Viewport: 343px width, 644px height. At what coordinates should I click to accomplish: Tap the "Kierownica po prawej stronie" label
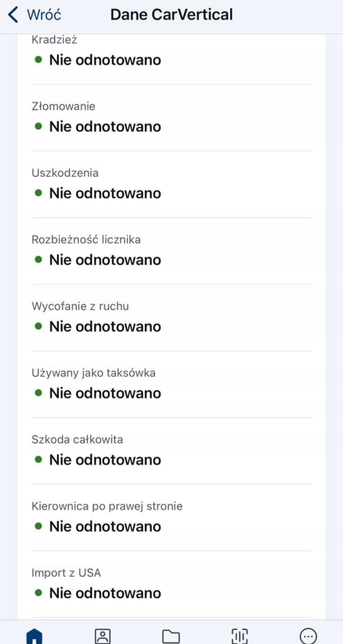pyautogui.click(x=107, y=506)
